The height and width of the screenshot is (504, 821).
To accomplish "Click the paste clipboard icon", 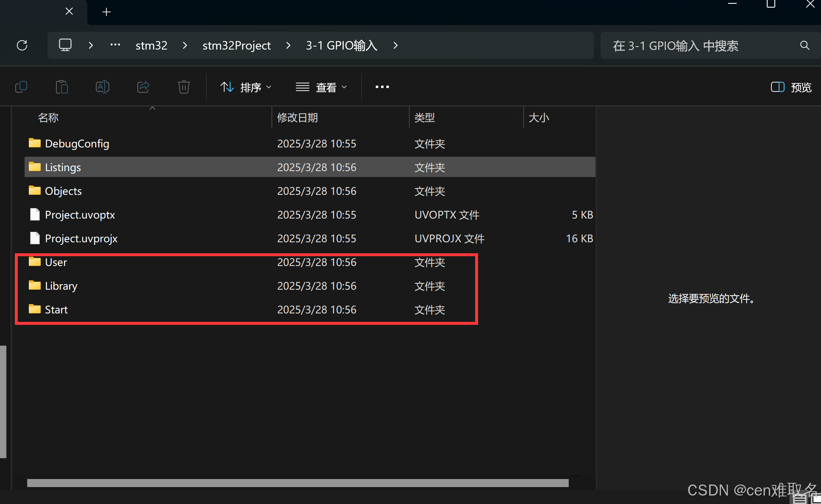I will (62, 87).
